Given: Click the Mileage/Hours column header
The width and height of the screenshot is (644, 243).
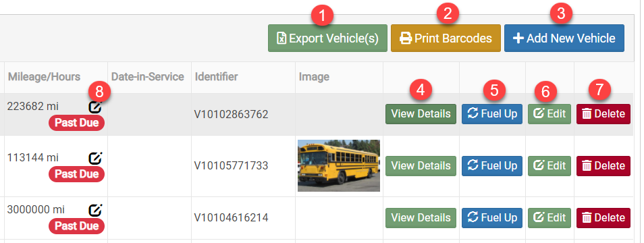Looking at the screenshot, I should click(45, 77).
